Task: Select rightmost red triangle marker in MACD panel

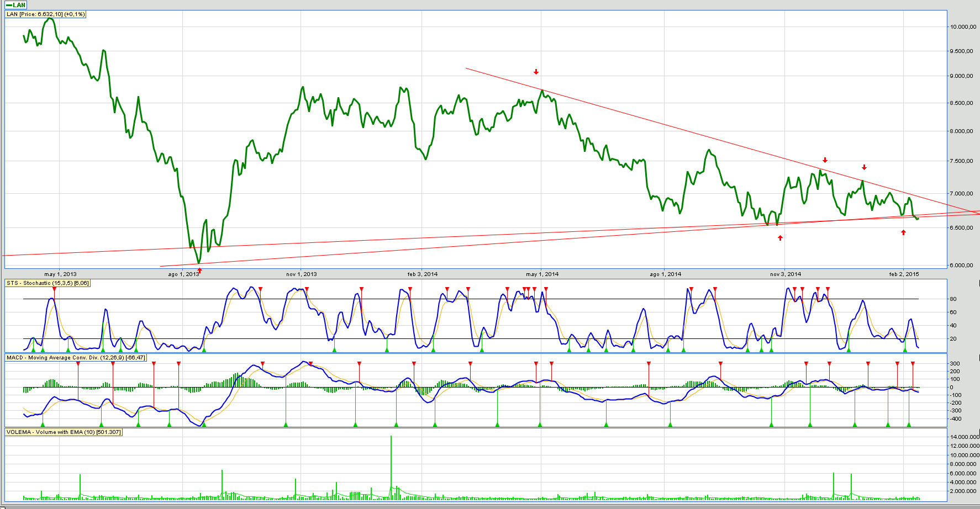Action: pos(913,364)
